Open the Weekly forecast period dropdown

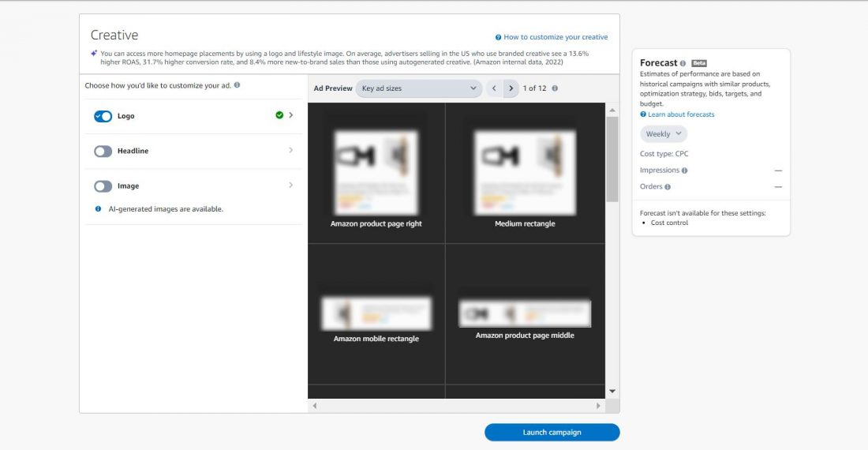(663, 134)
